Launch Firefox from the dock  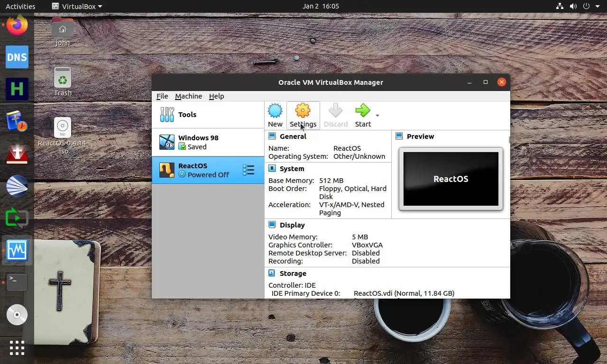click(x=17, y=25)
